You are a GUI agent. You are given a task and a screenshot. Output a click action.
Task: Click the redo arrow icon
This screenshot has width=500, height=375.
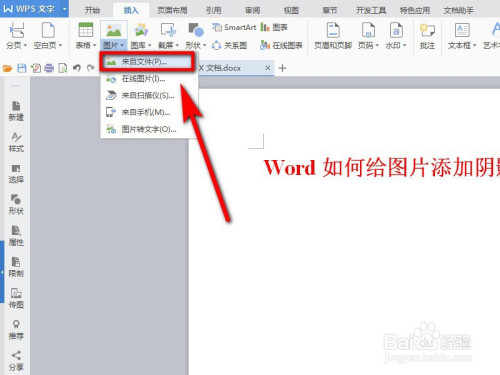click(x=90, y=68)
